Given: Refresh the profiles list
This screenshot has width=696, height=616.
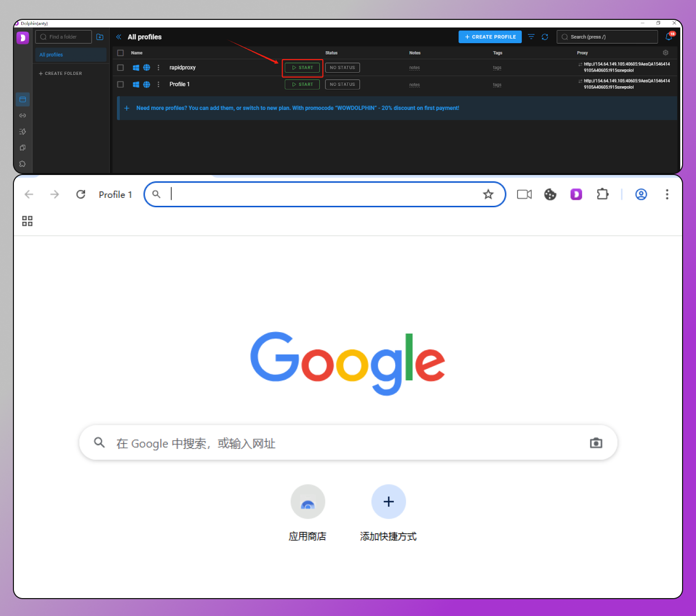Looking at the screenshot, I should click(x=545, y=37).
